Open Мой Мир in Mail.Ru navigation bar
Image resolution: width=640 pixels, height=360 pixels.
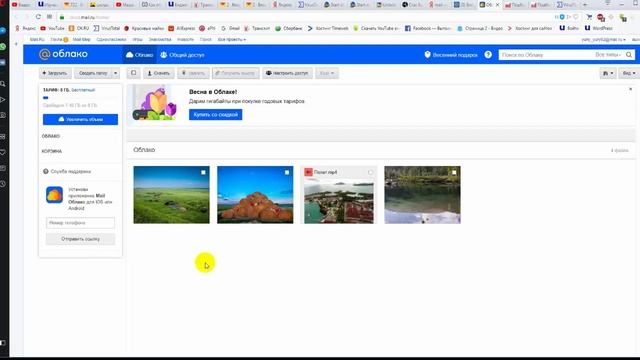pos(81,40)
